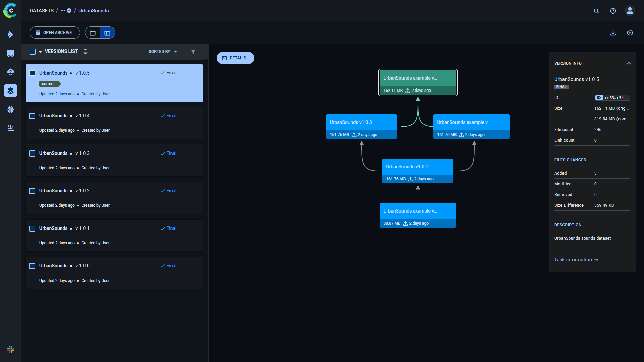This screenshot has width=644, height=362.
Task: Check the v1.0.0 version checkbox
Action: [32, 266]
